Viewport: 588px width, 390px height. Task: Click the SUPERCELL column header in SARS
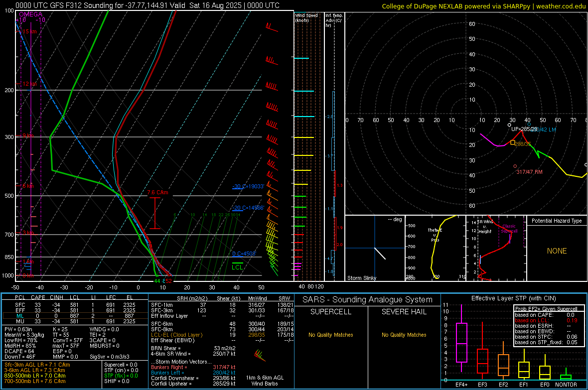331,312
